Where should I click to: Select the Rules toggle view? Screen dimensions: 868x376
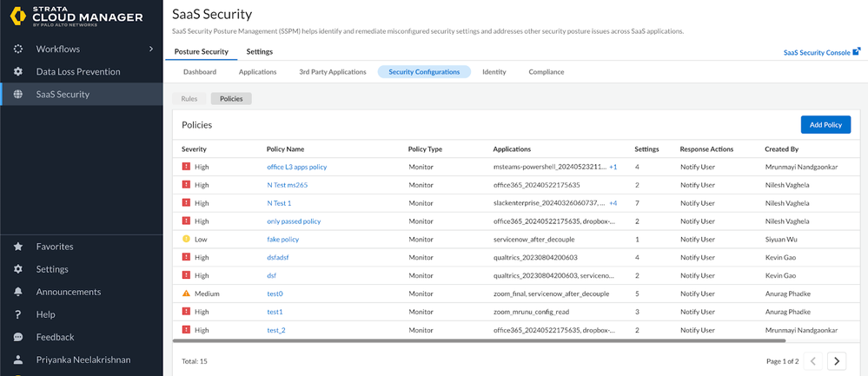tap(189, 99)
